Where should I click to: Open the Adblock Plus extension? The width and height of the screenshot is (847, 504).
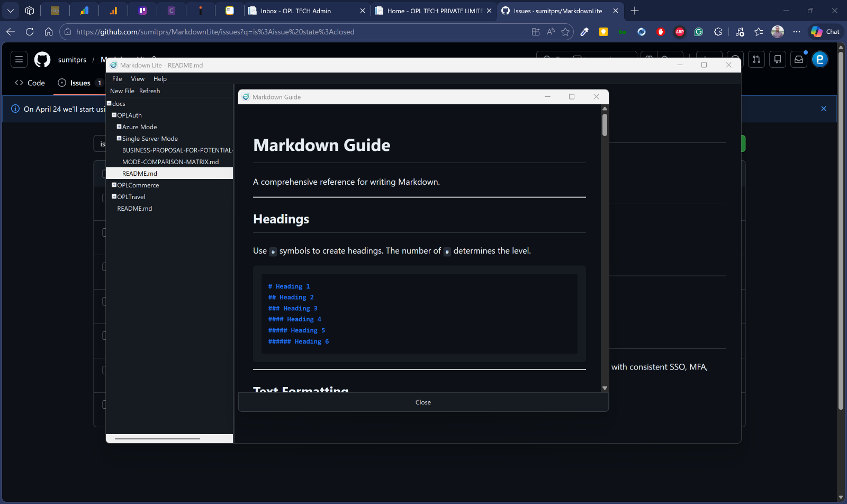pyautogui.click(x=680, y=32)
